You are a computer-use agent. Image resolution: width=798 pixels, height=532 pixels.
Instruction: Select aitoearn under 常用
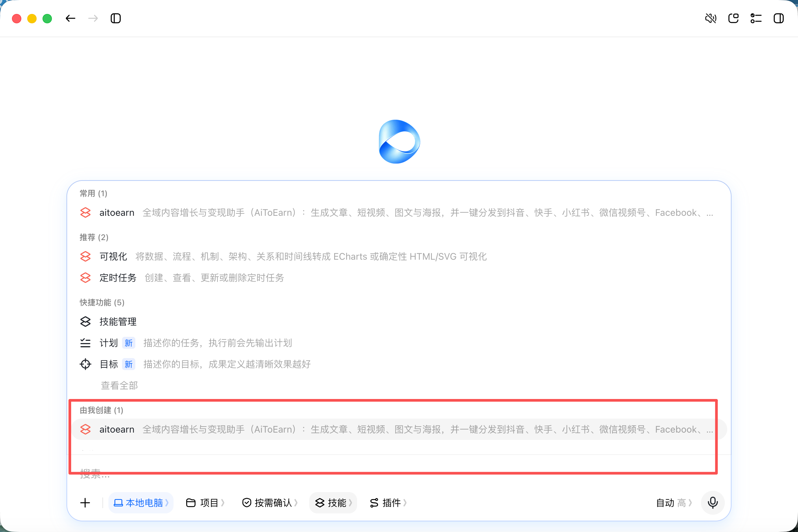click(399, 213)
